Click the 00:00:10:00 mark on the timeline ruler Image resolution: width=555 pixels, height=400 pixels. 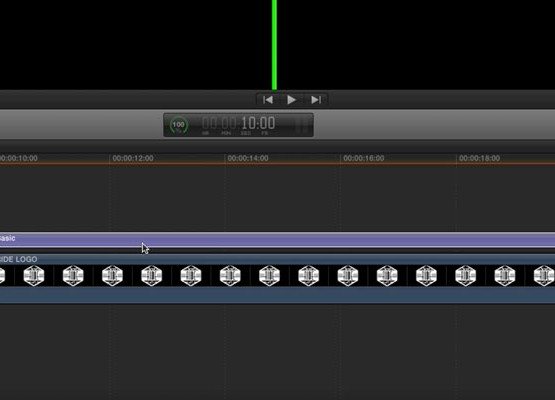[19, 158]
